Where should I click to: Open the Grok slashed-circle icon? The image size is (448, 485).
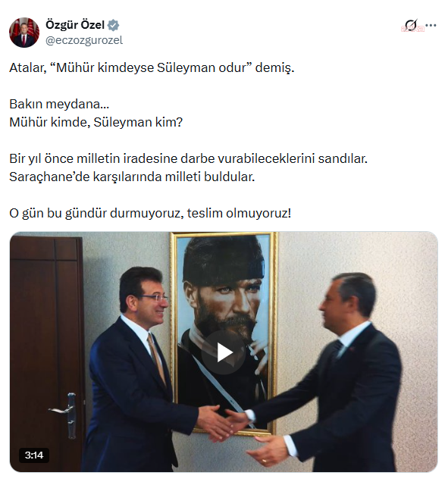point(411,25)
